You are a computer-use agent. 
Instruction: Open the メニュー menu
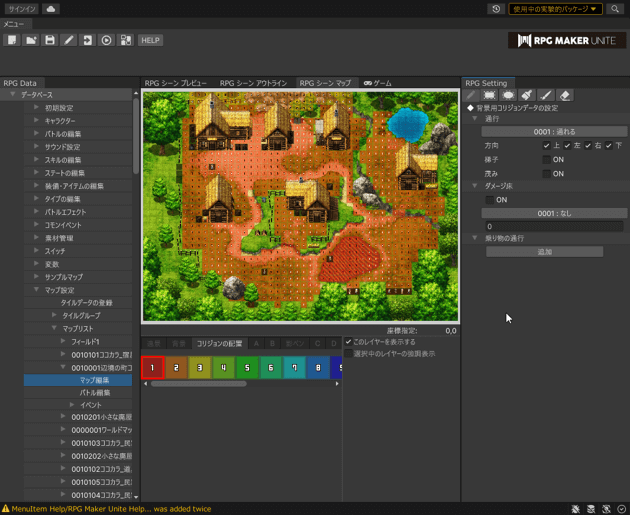[14, 24]
